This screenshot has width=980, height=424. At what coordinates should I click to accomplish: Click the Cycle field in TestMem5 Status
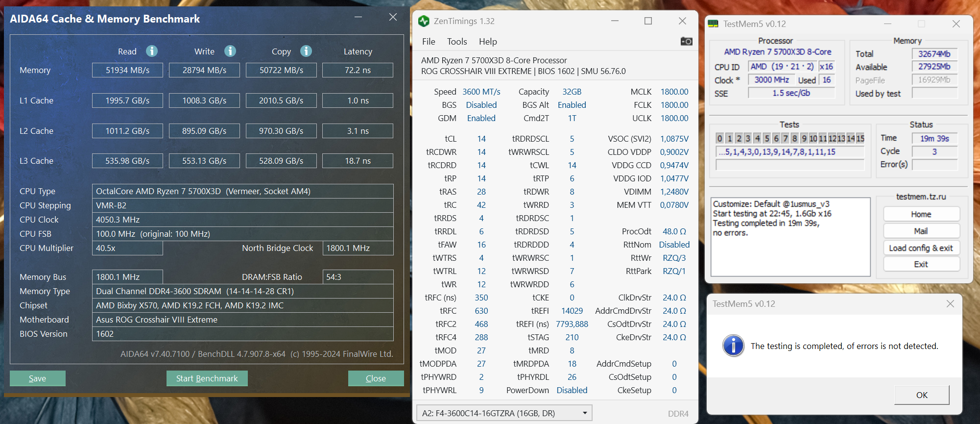coord(934,151)
